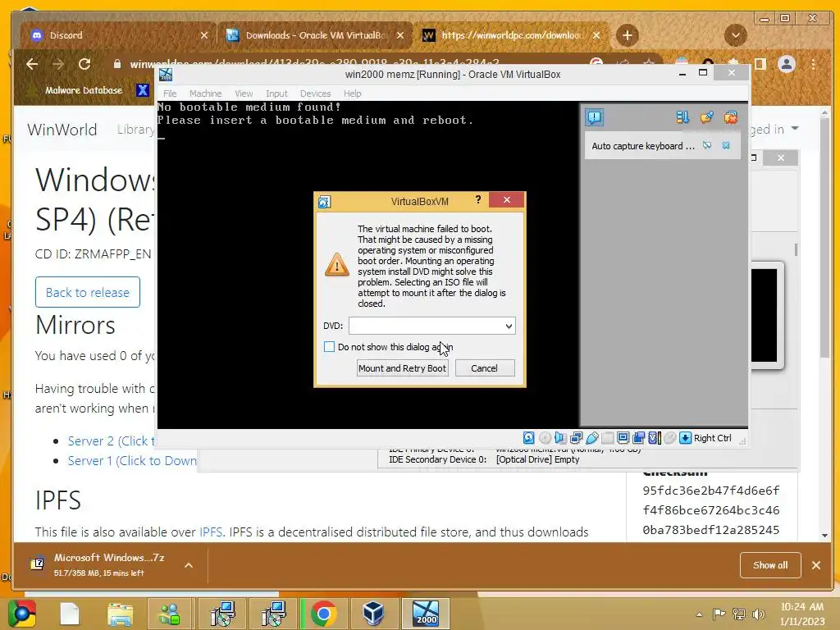The height and width of the screenshot is (630, 840).
Task: Click the keyboard capture host key arrow icon
Action: [685, 438]
